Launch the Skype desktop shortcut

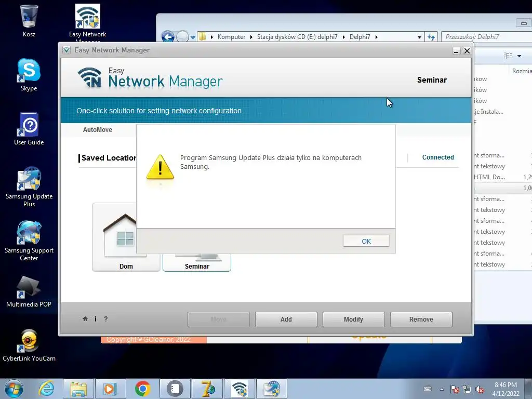(29, 75)
